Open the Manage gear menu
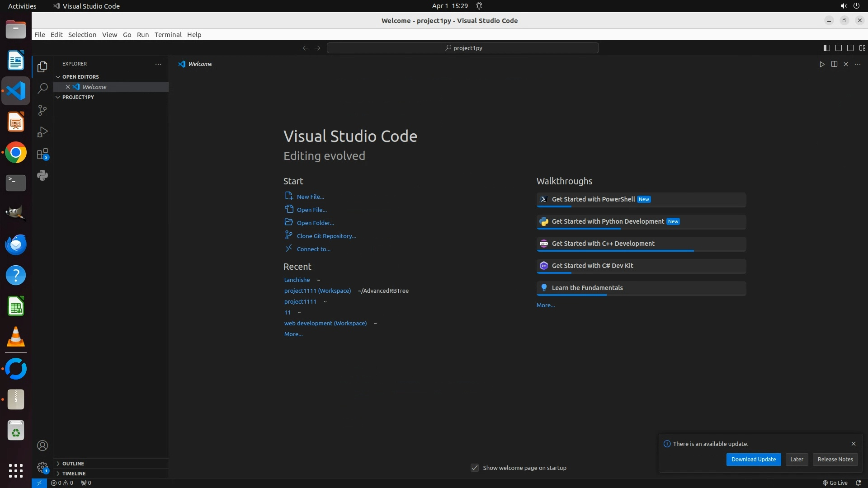The width and height of the screenshot is (868, 488). [42, 467]
